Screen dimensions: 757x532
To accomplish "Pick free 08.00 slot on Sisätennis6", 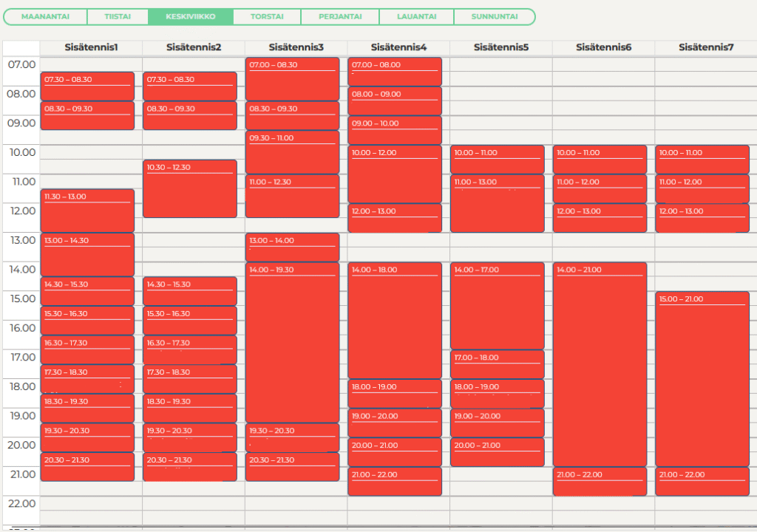I will coord(602,94).
